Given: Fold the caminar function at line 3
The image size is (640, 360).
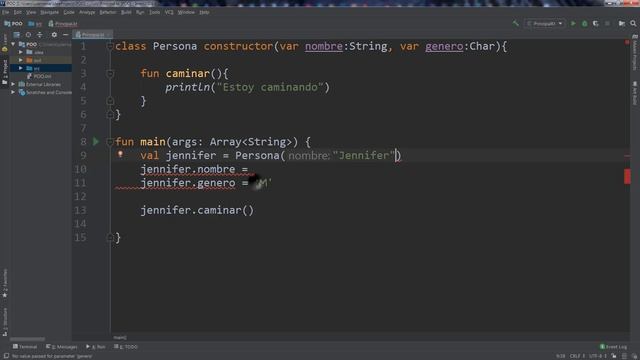Looking at the screenshot, I should [x=110, y=73].
